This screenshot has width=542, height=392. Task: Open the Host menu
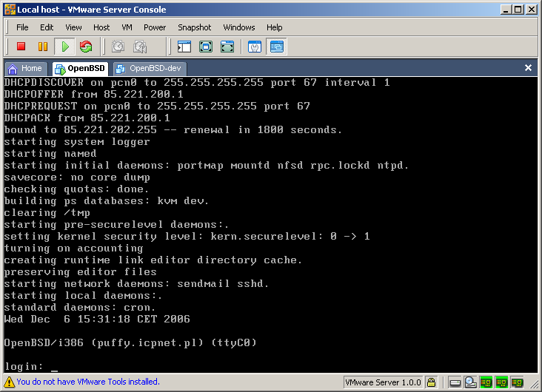(101, 27)
